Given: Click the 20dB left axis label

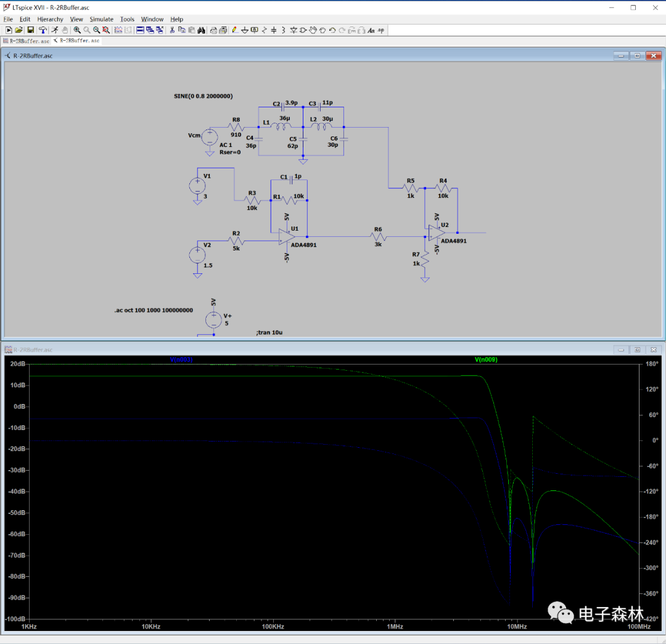Looking at the screenshot, I should pyautogui.click(x=17, y=363).
